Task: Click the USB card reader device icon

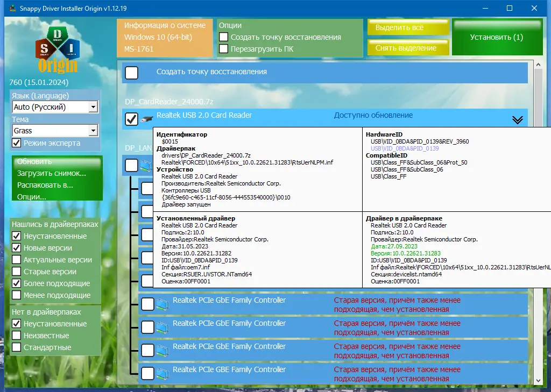Action: 146,119
